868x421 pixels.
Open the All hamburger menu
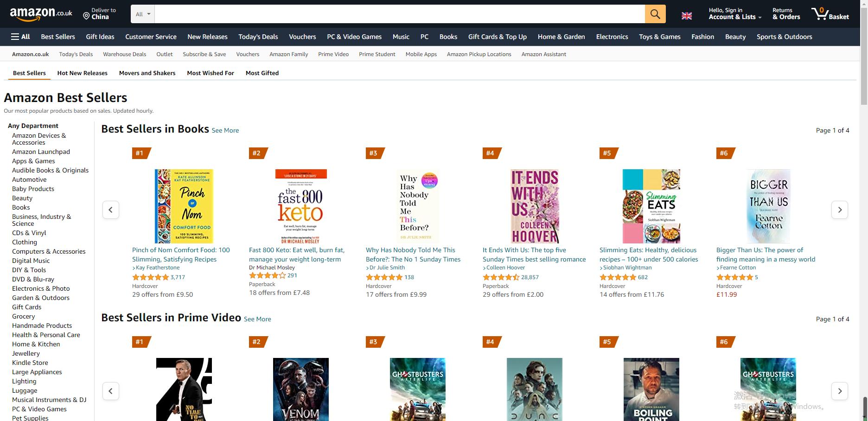tap(20, 37)
